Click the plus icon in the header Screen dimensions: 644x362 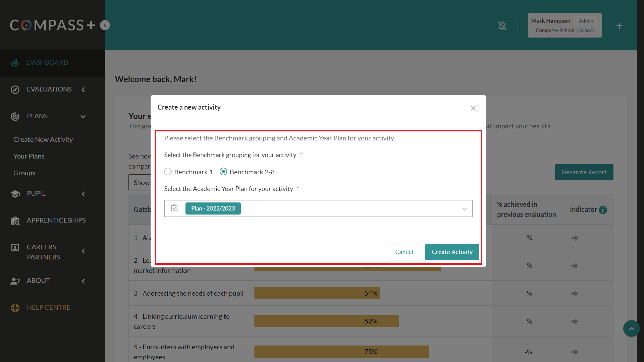pos(619,26)
